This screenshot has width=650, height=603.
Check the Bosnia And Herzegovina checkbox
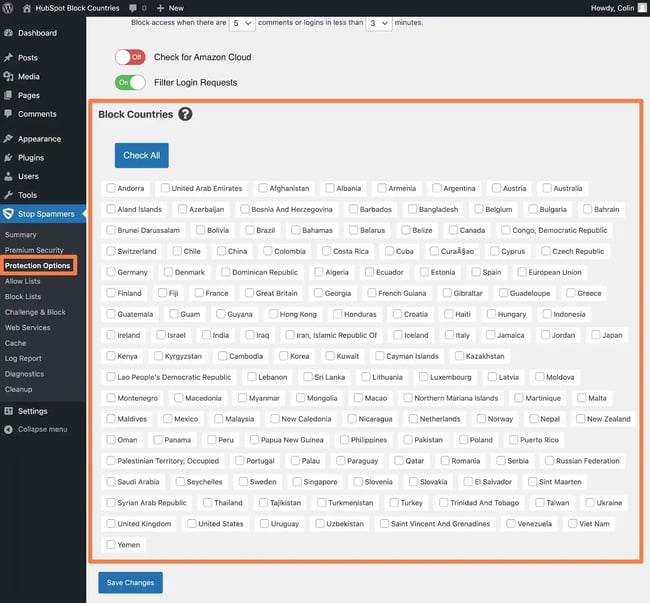[245, 209]
